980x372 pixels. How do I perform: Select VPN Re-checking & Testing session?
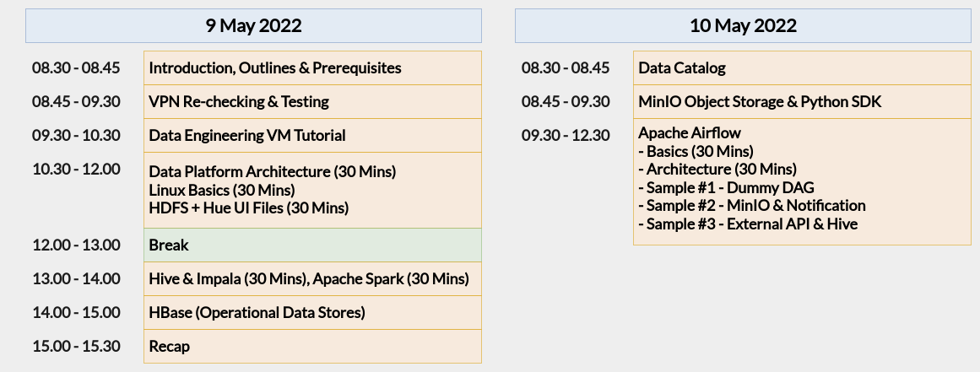pyautogui.click(x=239, y=101)
